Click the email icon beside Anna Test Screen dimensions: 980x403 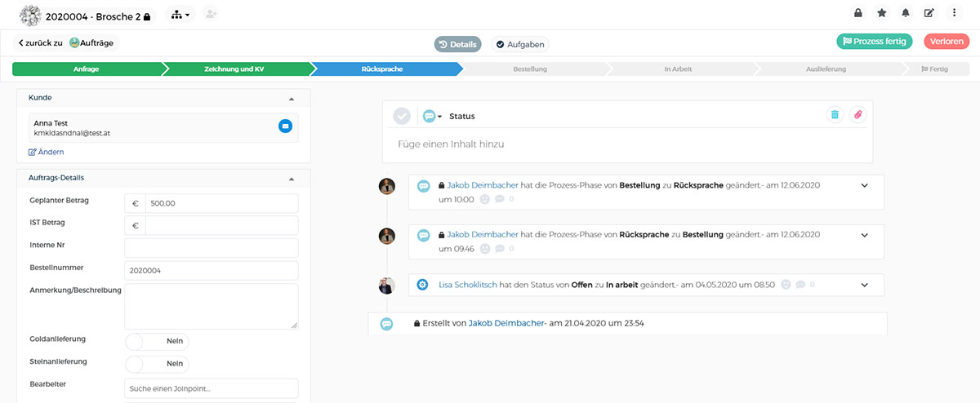(285, 126)
